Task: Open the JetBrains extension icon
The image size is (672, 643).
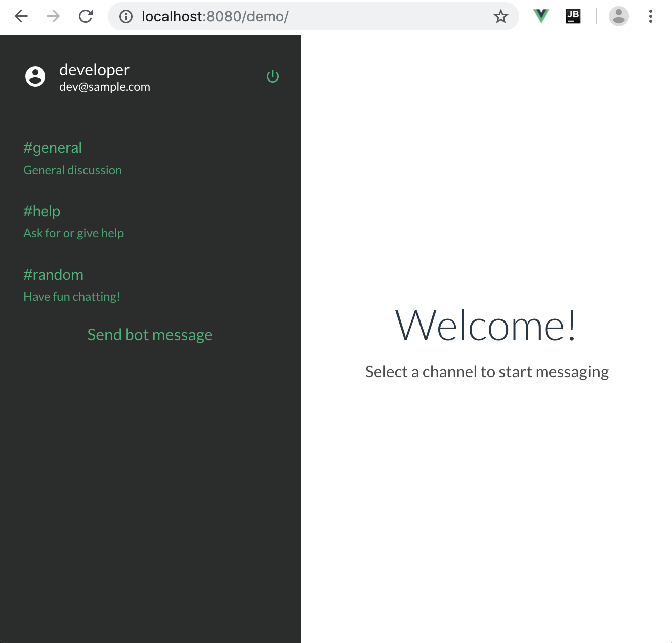Action: [x=573, y=16]
